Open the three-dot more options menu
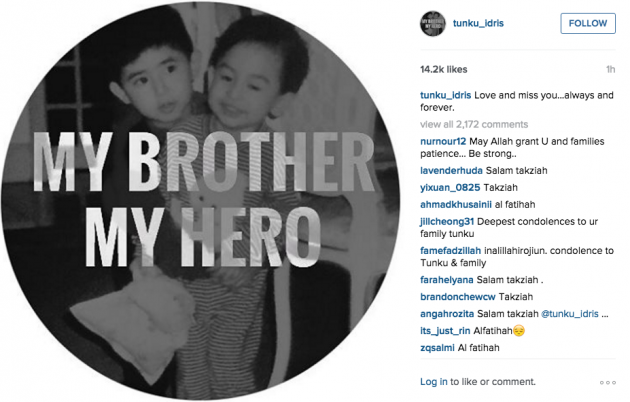 tap(608, 382)
